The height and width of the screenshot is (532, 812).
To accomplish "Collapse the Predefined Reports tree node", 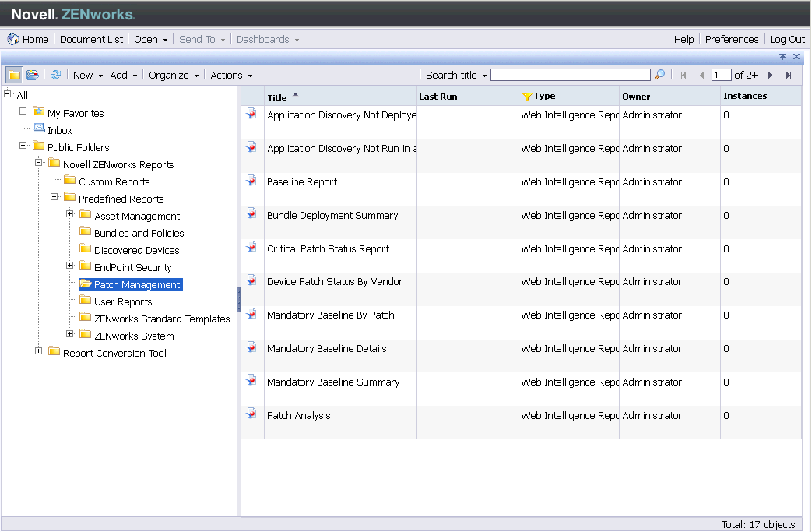I will click(x=54, y=198).
